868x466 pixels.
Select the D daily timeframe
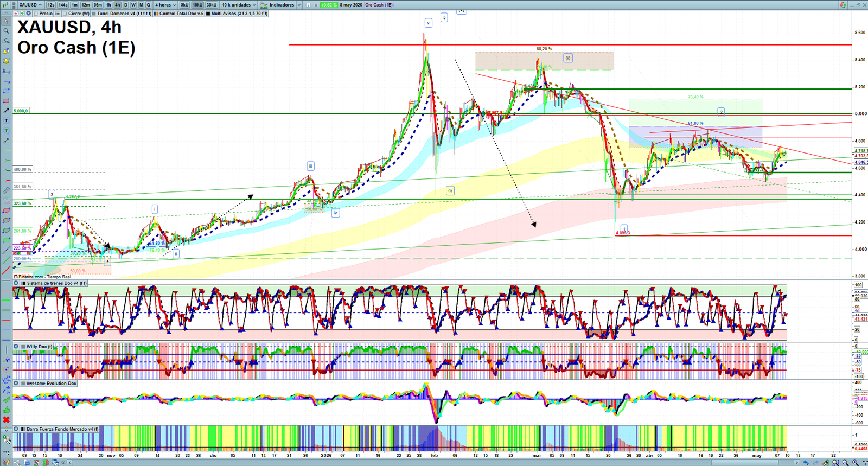point(125,5)
